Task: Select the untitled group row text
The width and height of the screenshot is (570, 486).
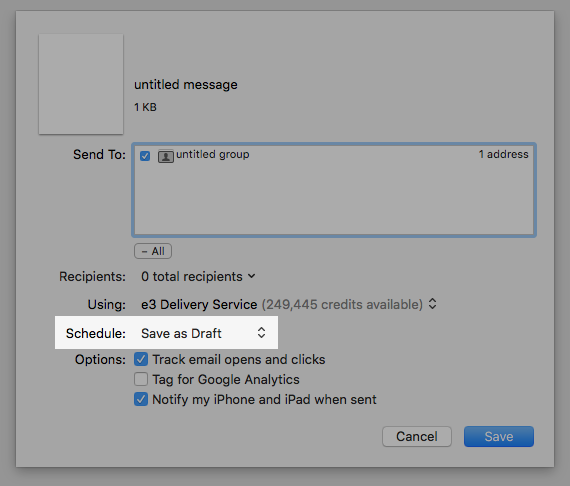Action: pos(213,154)
